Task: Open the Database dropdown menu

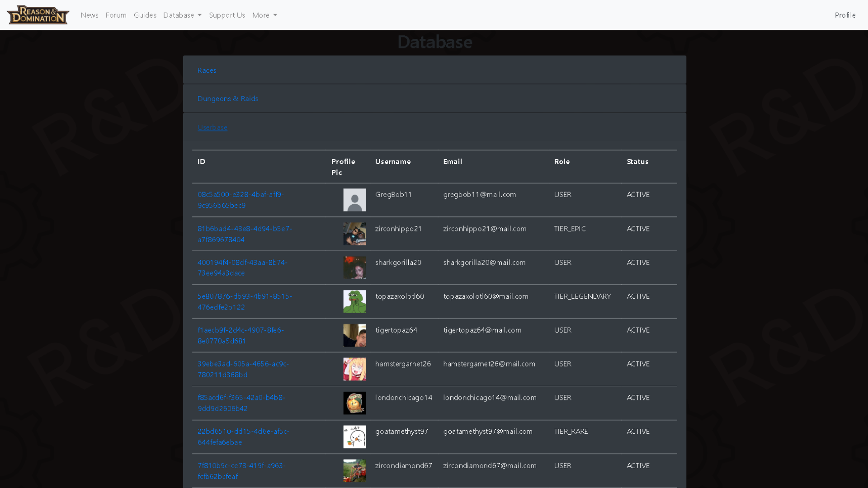Action: (x=182, y=15)
